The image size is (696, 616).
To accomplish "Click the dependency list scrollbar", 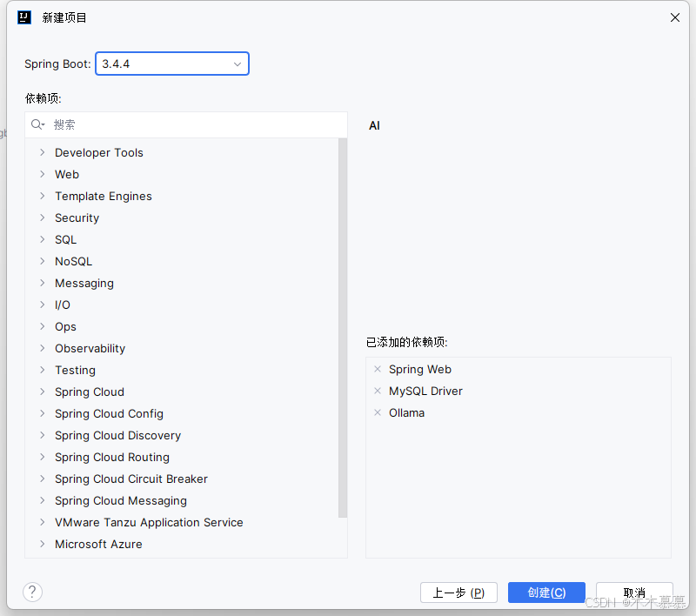I will click(x=343, y=328).
